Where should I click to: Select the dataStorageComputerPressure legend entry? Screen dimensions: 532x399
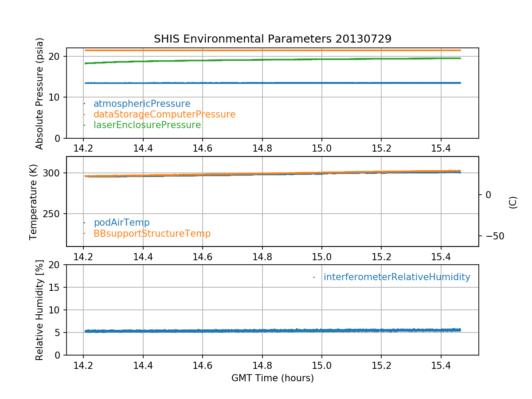[164, 115]
